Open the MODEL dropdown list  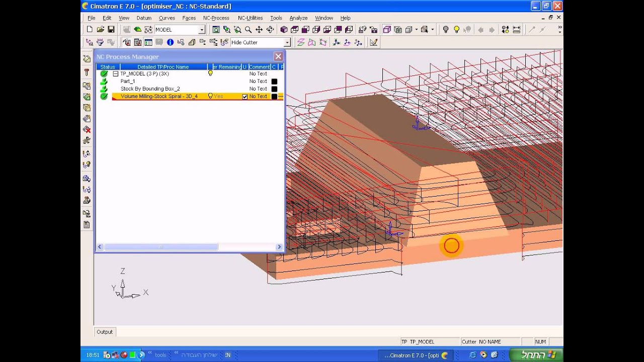point(202,30)
